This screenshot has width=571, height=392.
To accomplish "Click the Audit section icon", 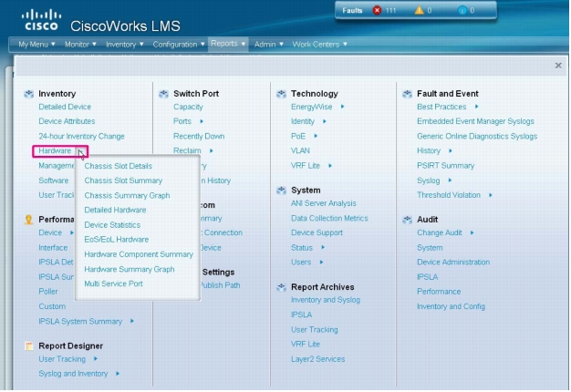I will (407, 220).
